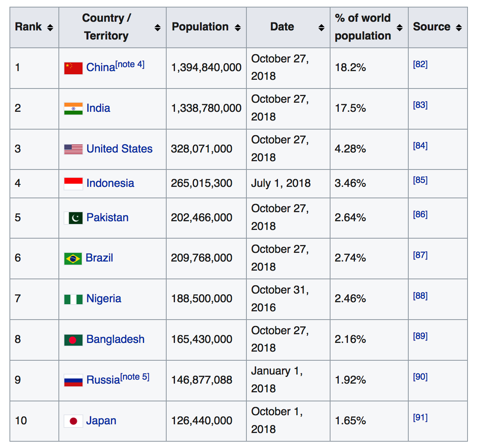Sort table by Rank column arrows
The width and height of the screenshot is (477, 448).
tap(50, 28)
